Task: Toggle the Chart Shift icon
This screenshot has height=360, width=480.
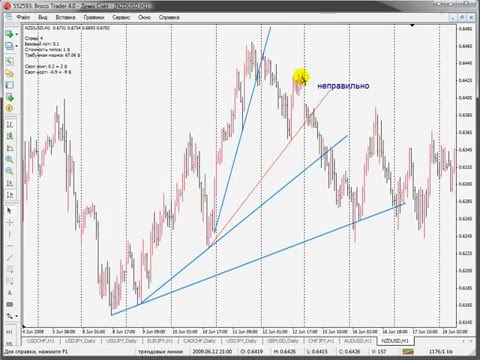Action: [x=10, y=195]
